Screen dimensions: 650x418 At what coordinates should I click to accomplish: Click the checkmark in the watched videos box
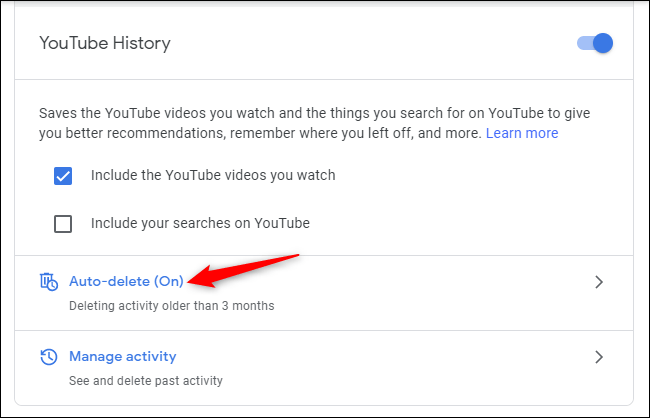[63, 176]
